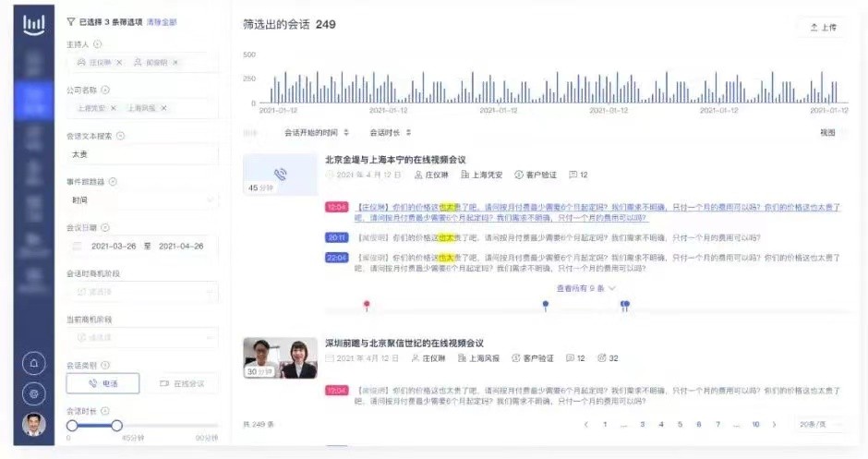
Task: Click info icon next to 会议日期
Action: point(105,227)
